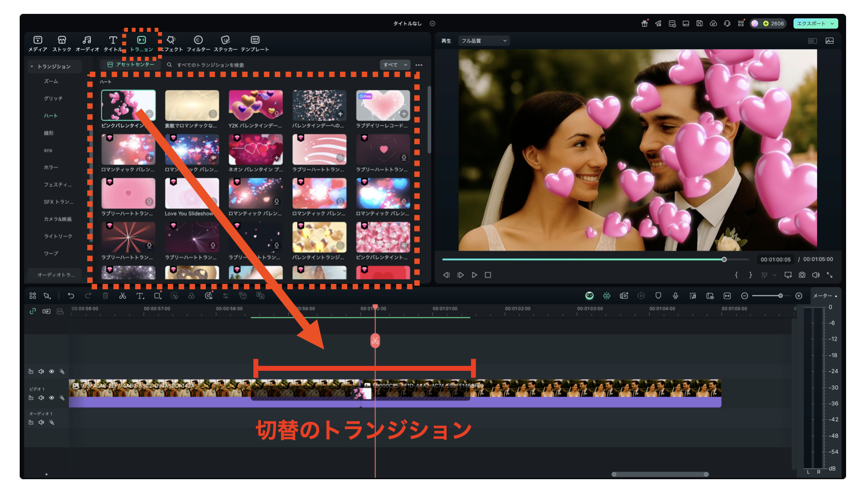Image resolution: width=868 pixels, height=498 pixels.
Task: Open the Stickers (ステッカー) tab
Action: click(x=226, y=44)
